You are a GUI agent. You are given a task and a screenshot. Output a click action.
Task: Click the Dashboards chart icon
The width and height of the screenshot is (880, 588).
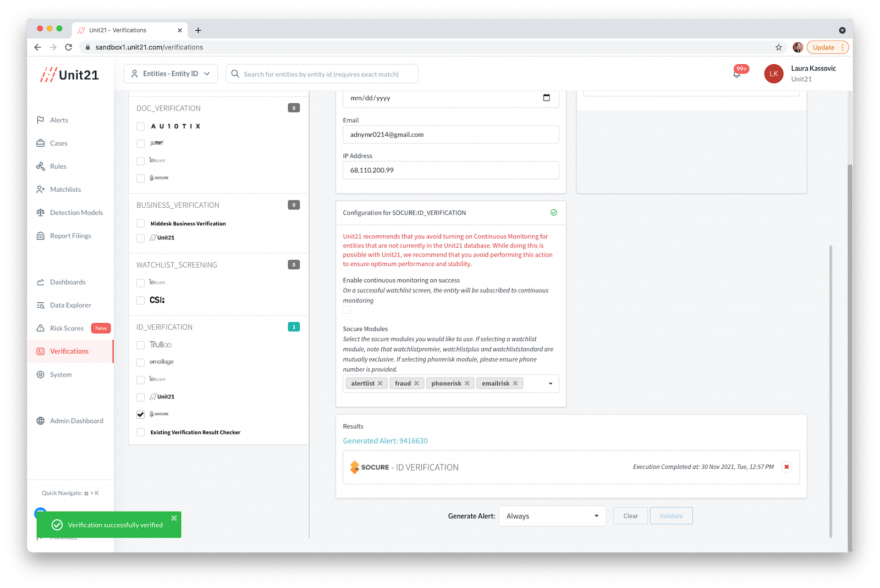pos(40,282)
